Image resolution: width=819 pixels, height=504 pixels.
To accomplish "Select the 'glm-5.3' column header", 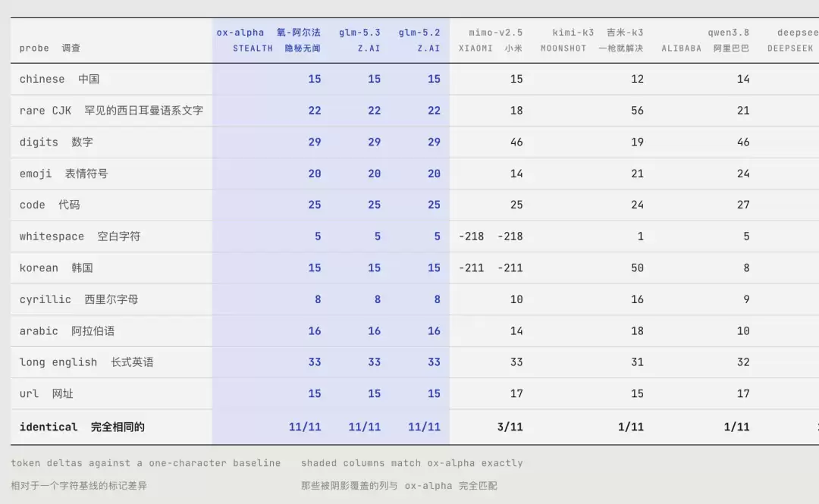I will [x=359, y=33].
